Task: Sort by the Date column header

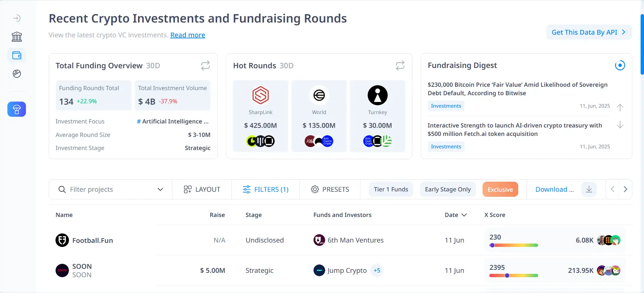Action: 455,215
